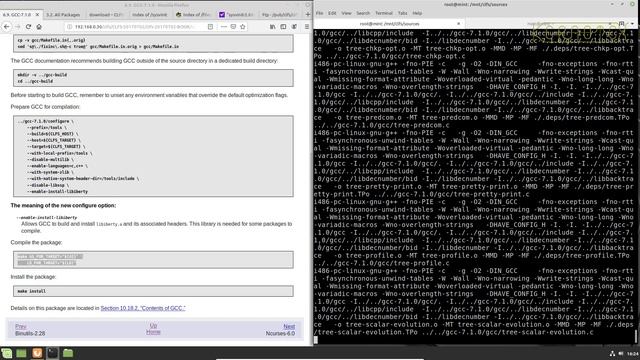Click Firefox forward navigation arrow
Image resolution: width=640 pixels, height=360 pixels.
[x=18, y=27]
